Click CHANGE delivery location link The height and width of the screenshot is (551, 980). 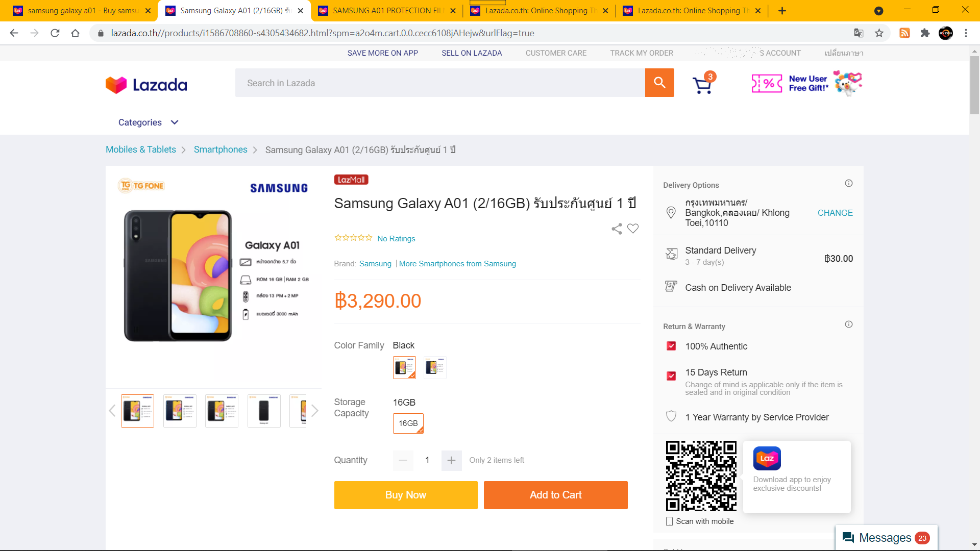835,213
